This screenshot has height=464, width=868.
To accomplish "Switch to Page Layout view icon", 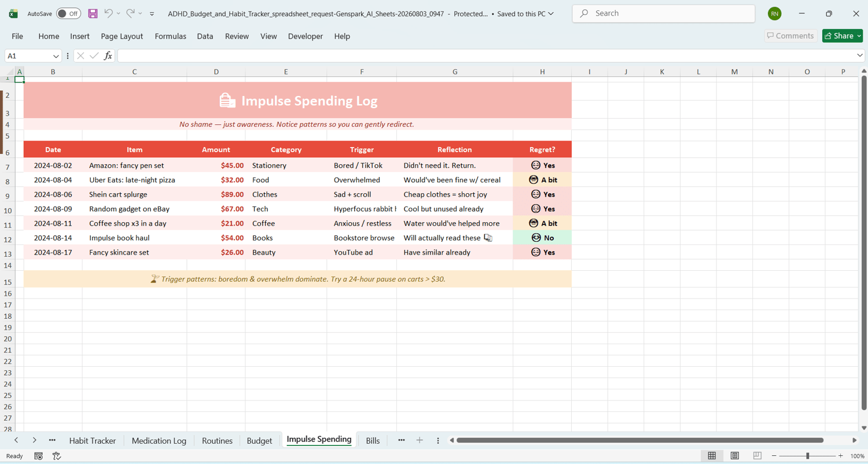I will click(x=734, y=456).
